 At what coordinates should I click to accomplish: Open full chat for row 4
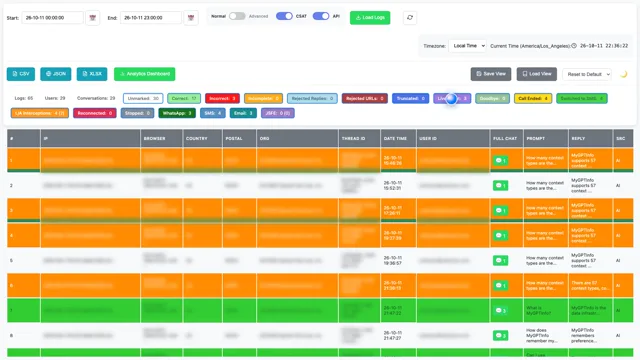(500, 236)
